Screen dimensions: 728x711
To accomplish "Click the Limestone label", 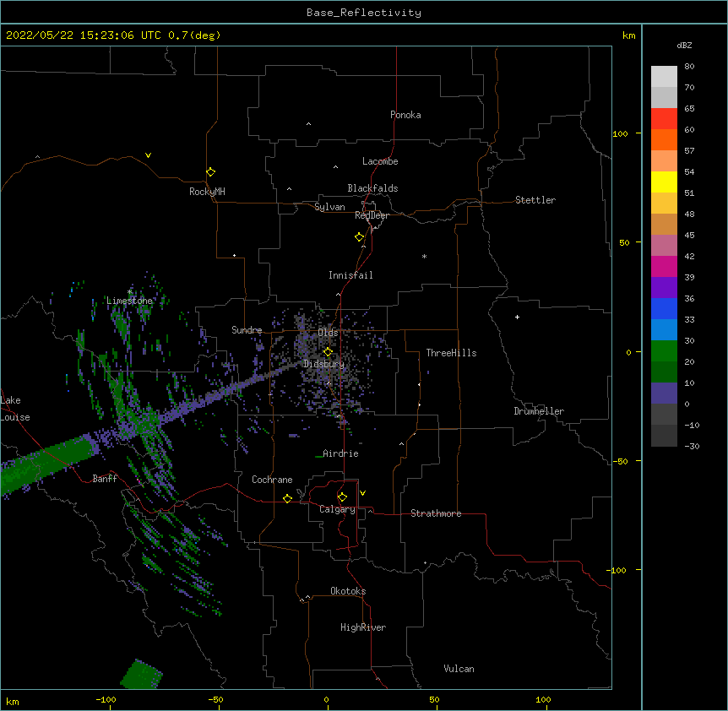I will point(129,301).
